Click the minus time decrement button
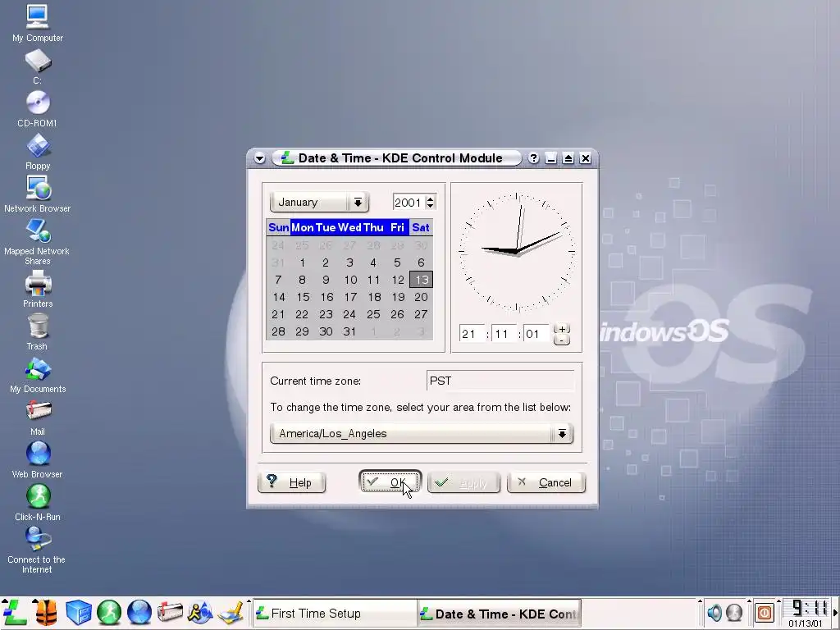Image resolution: width=840 pixels, height=630 pixels. (x=561, y=340)
